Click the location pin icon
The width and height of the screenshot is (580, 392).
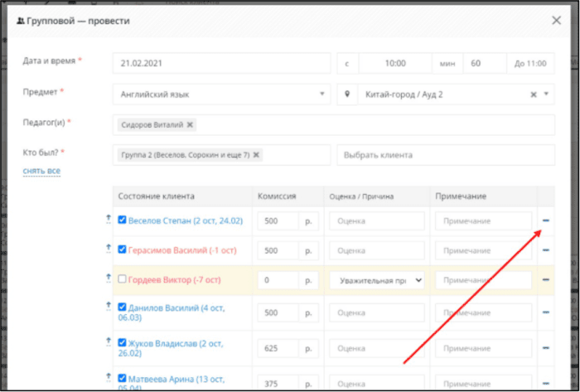(x=347, y=94)
